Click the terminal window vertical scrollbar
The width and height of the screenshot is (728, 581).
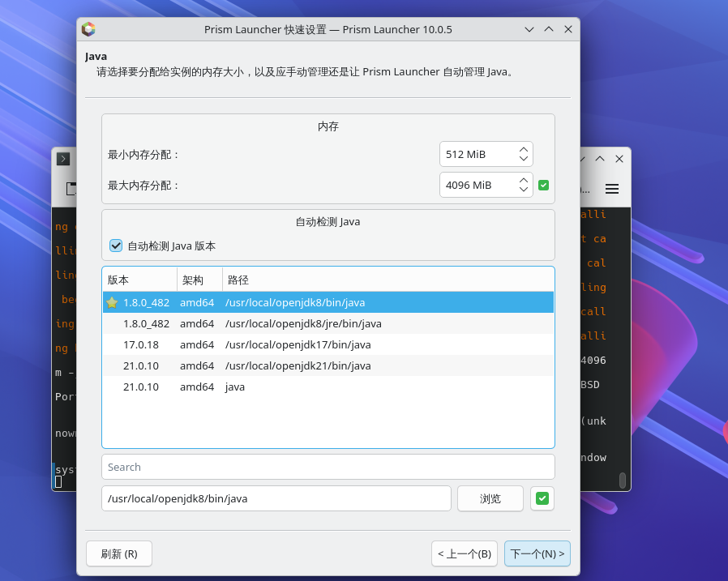point(623,481)
